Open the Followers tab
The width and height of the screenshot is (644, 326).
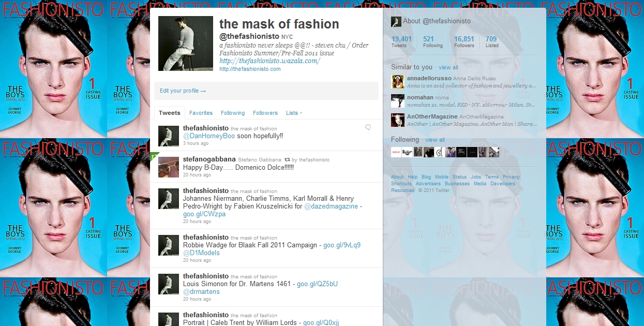[x=265, y=113]
